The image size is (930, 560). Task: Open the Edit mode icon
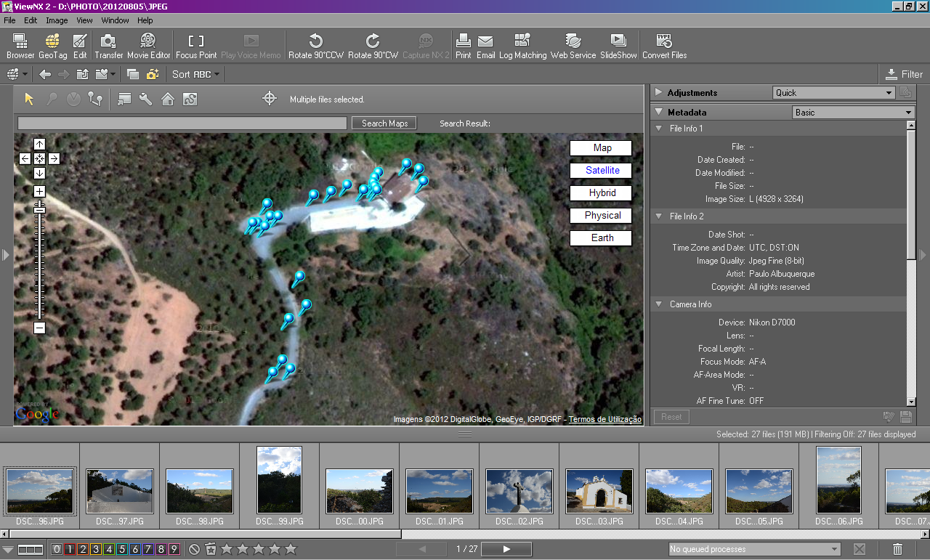click(80, 46)
